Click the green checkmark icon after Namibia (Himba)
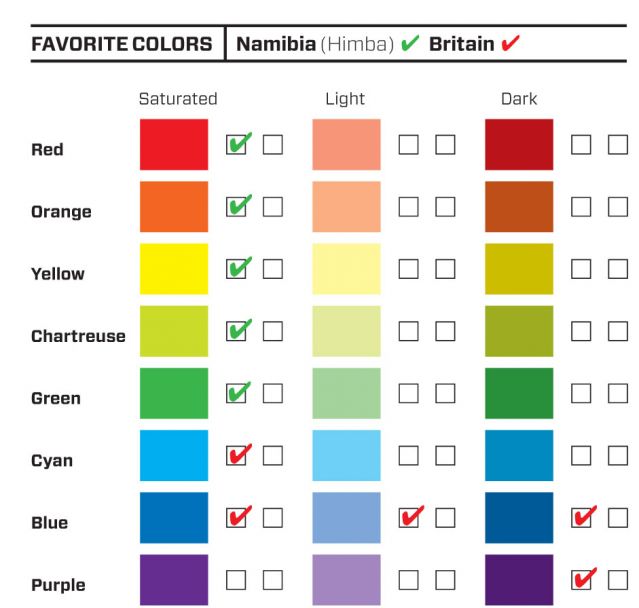This screenshot has height=608, width=639. pos(410,45)
